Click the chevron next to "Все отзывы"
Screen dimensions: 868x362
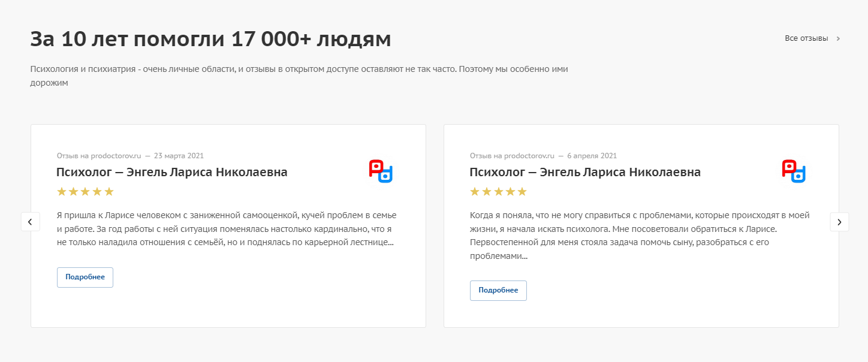[838, 39]
